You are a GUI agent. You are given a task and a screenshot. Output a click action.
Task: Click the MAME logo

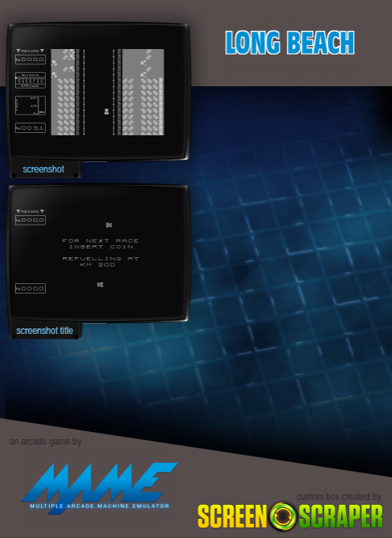tap(100, 487)
